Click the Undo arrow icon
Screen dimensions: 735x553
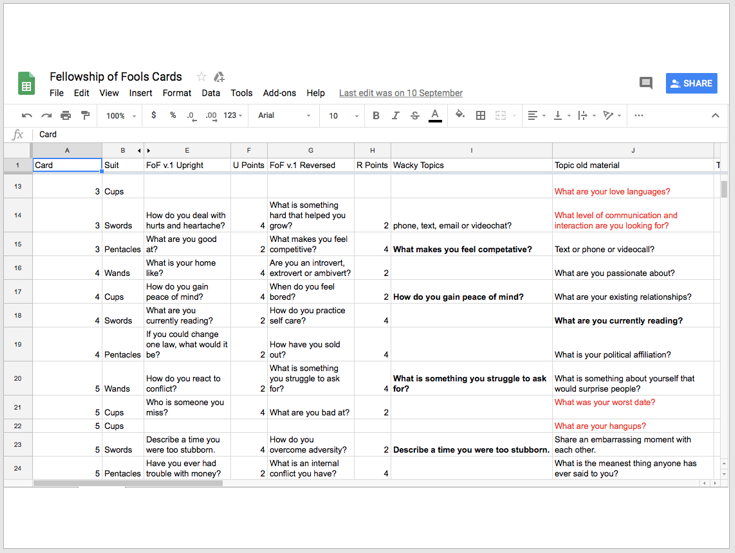point(27,116)
